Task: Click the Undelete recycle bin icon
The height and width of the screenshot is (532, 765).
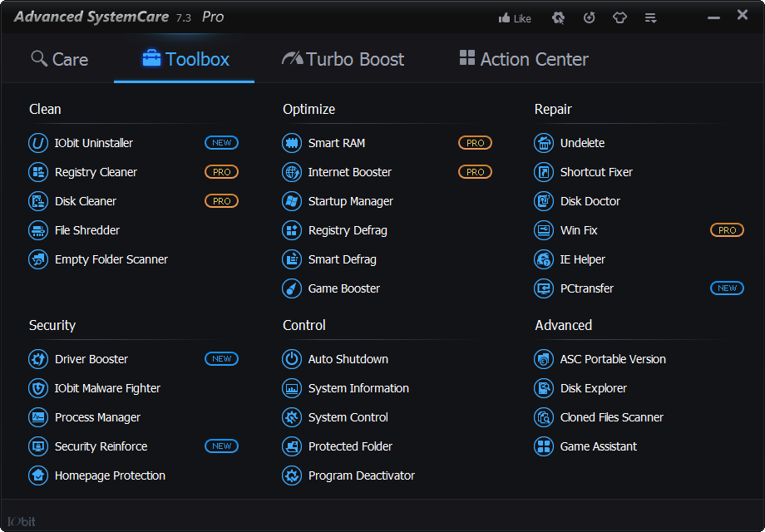Action: click(x=544, y=143)
